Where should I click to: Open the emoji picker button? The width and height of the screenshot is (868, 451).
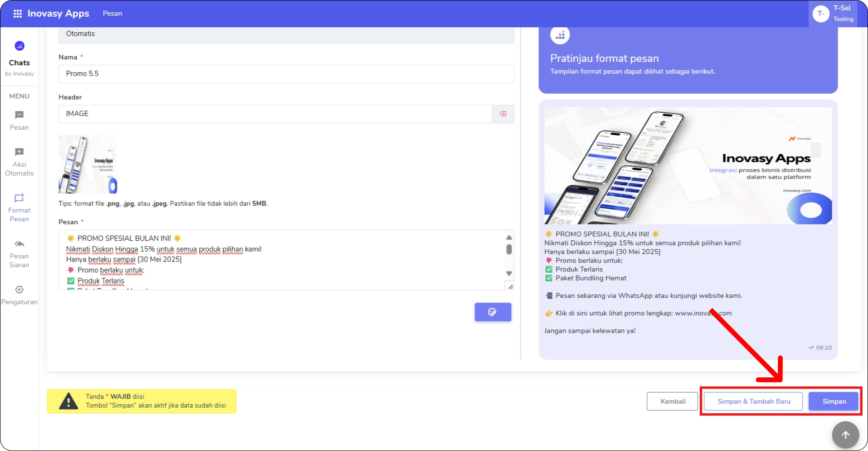click(493, 312)
